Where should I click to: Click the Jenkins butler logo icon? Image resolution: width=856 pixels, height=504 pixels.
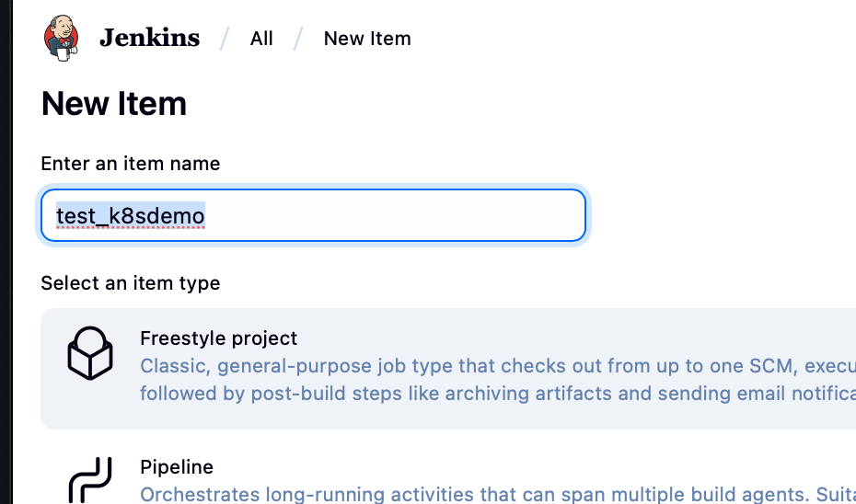tap(62, 38)
